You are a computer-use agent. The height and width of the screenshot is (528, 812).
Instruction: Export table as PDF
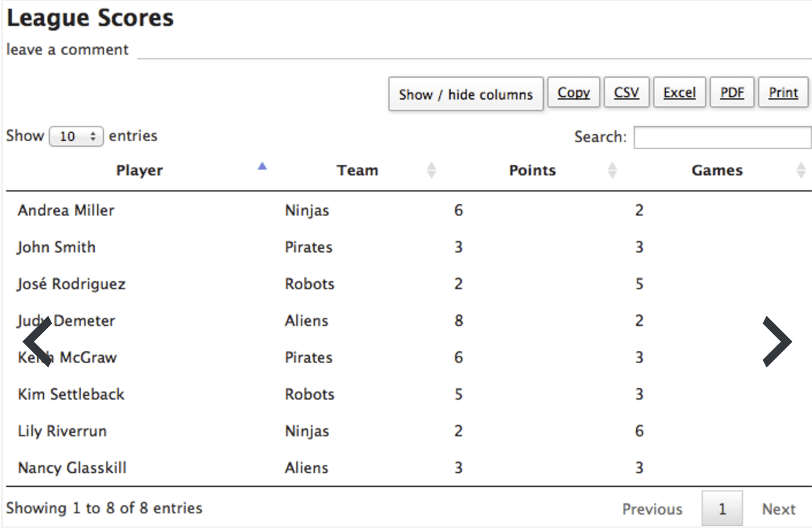coord(732,92)
